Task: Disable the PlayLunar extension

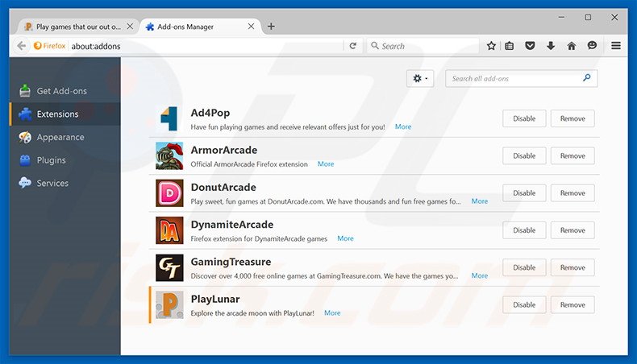Action: pyautogui.click(x=524, y=304)
